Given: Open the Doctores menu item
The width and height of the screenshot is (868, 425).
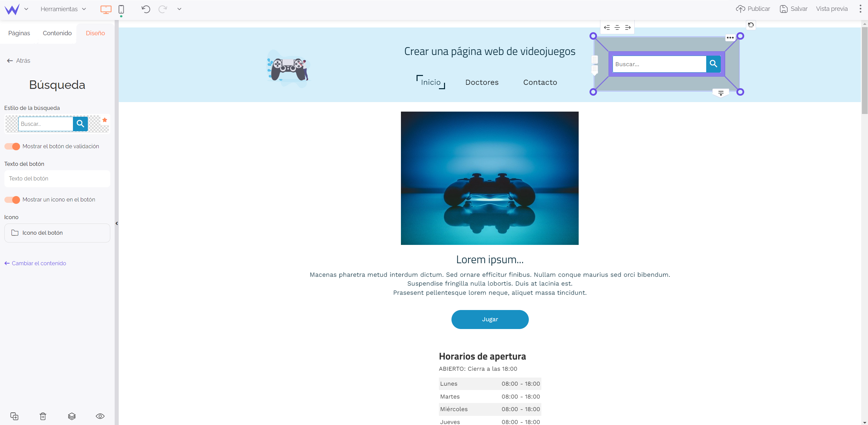Looking at the screenshot, I should coord(482,82).
